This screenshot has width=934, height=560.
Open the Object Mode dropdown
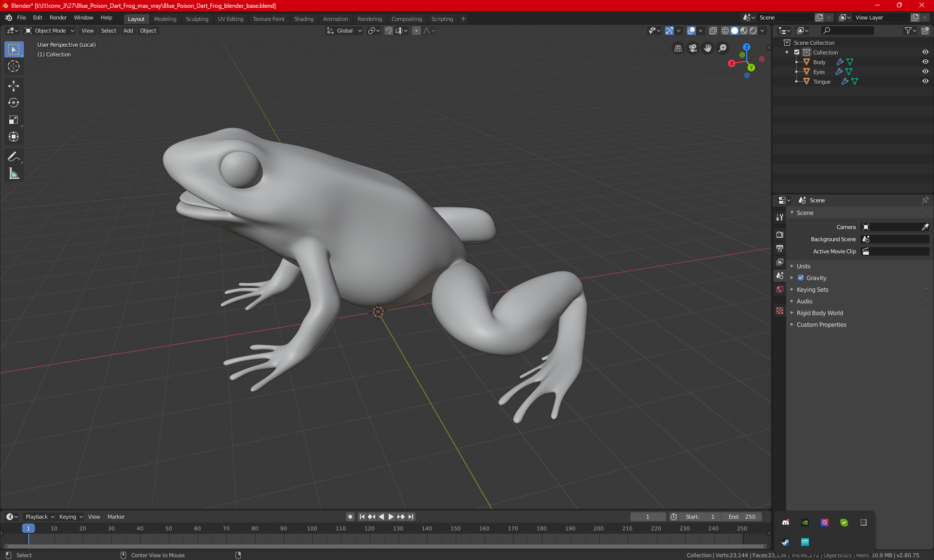50,31
